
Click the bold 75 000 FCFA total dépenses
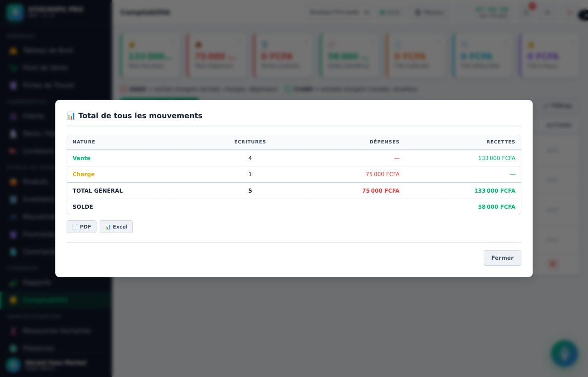(381, 191)
